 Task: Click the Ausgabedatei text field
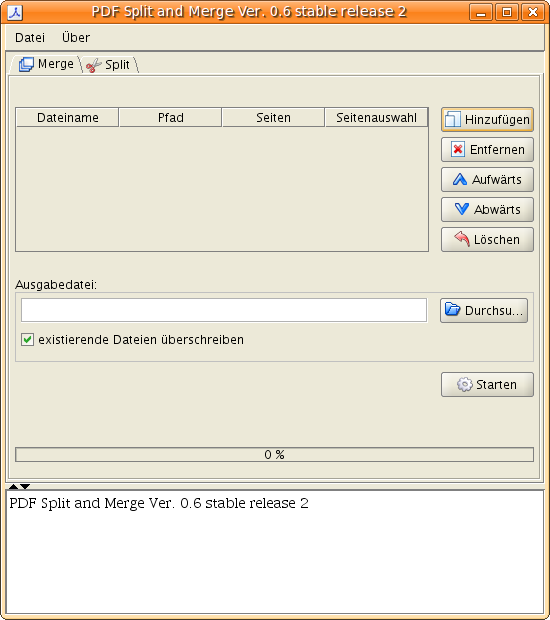(224, 310)
